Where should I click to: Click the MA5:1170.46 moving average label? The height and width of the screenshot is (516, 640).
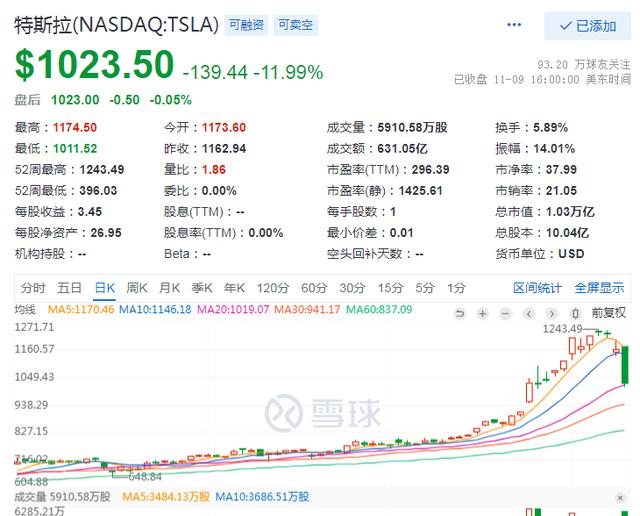[81, 309]
